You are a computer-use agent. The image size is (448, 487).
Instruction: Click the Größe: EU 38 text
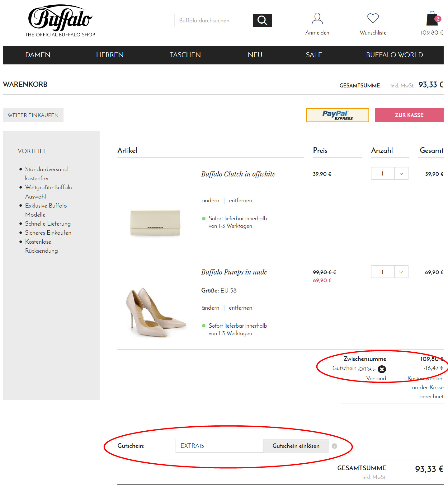click(219, 290)
